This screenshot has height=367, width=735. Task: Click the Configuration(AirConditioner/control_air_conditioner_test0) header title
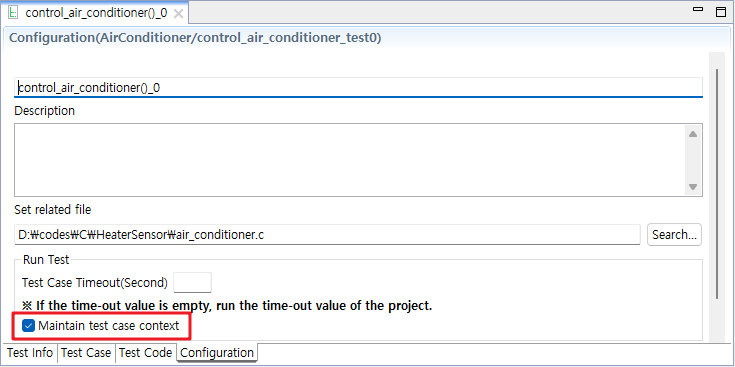(x=195, y=38)
